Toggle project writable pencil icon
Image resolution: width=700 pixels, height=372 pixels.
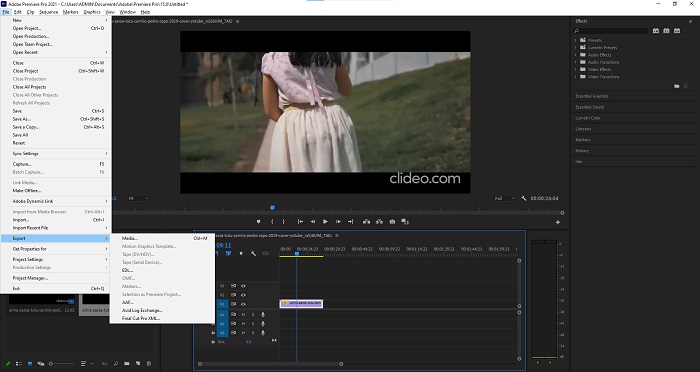click(8, 364)
